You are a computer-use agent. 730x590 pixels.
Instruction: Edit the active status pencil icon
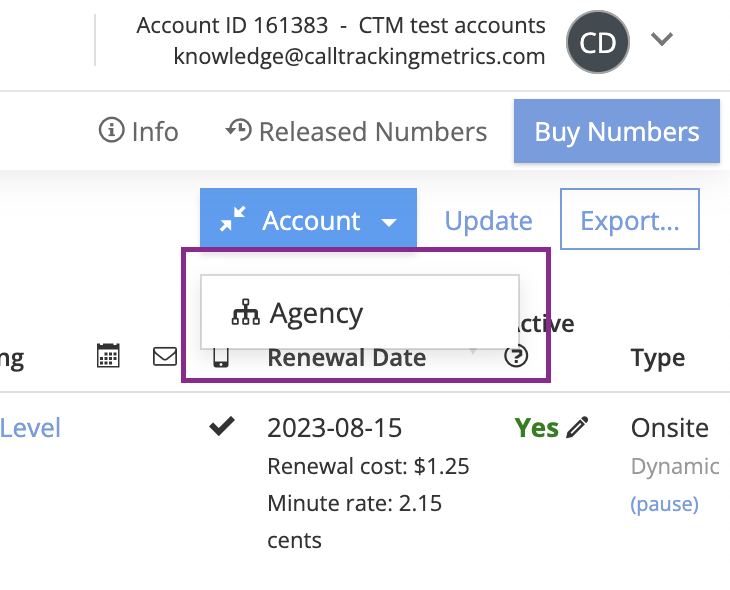tap(577, 427)
